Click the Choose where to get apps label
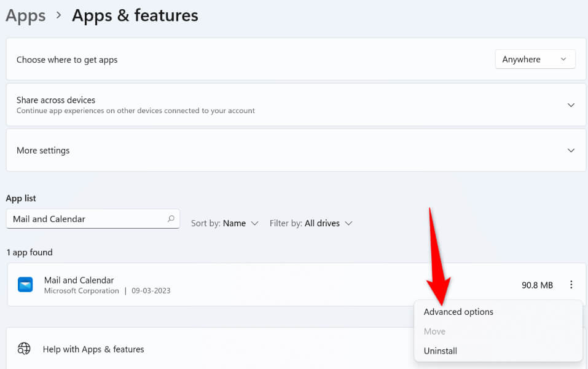Viewport: 588px width, 369px height. [x=67, y=60]
